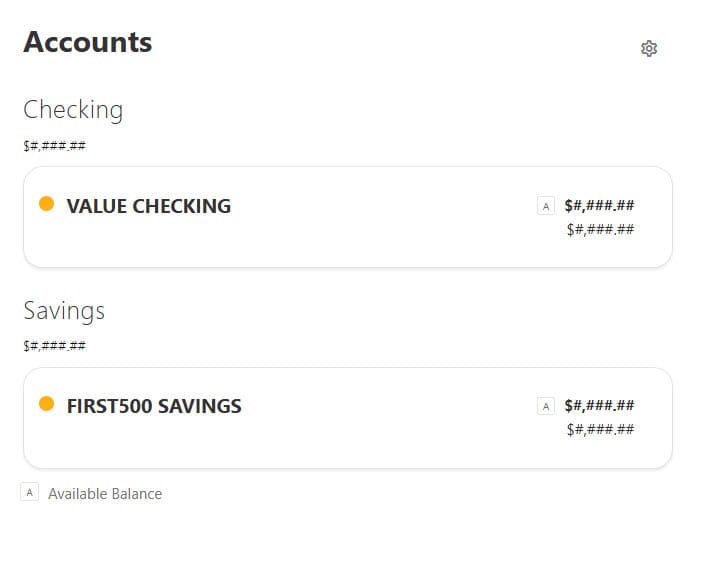Click the Accounts page title
705x575 pixels.
pyautogui.click(x=88, y=42)
